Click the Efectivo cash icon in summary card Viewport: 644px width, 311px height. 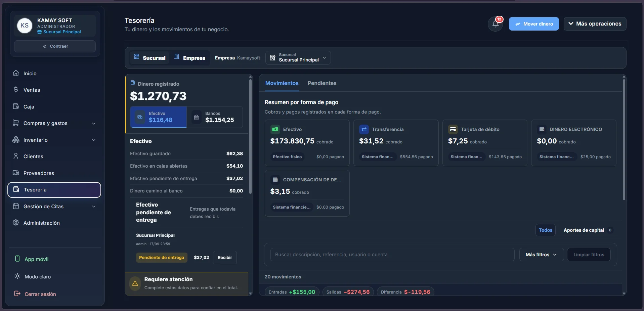coord(275,129)
